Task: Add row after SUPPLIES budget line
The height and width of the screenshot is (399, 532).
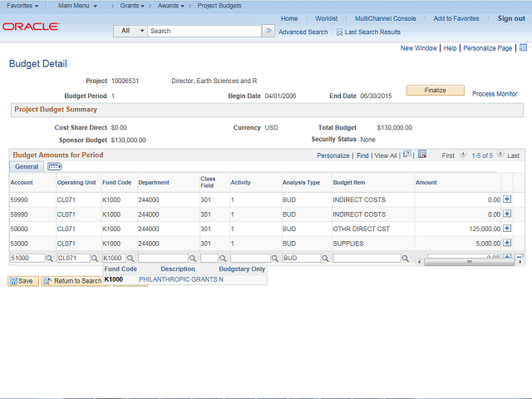Action: coord(507,244)
